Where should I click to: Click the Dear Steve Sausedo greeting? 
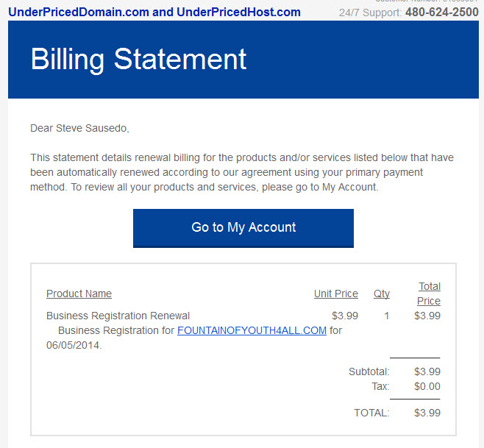click(x=79, y=128)
